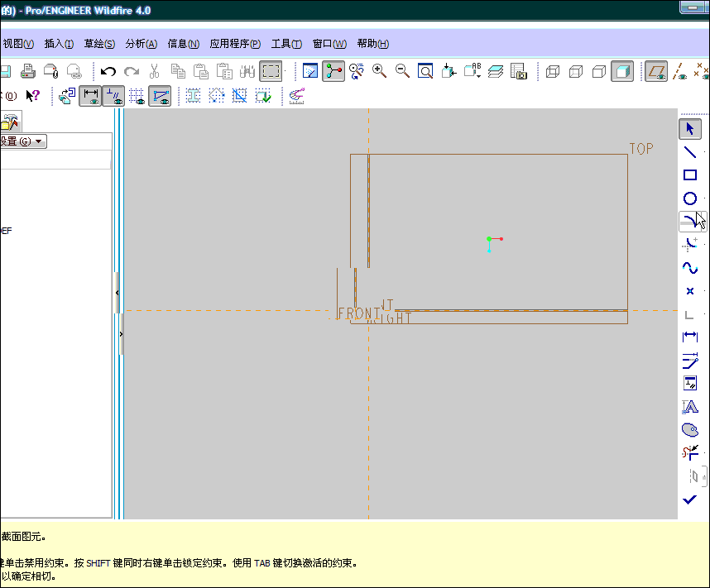Select the Point sketch tool
This screenshot has height=588, width=710.
pos(690,290)
